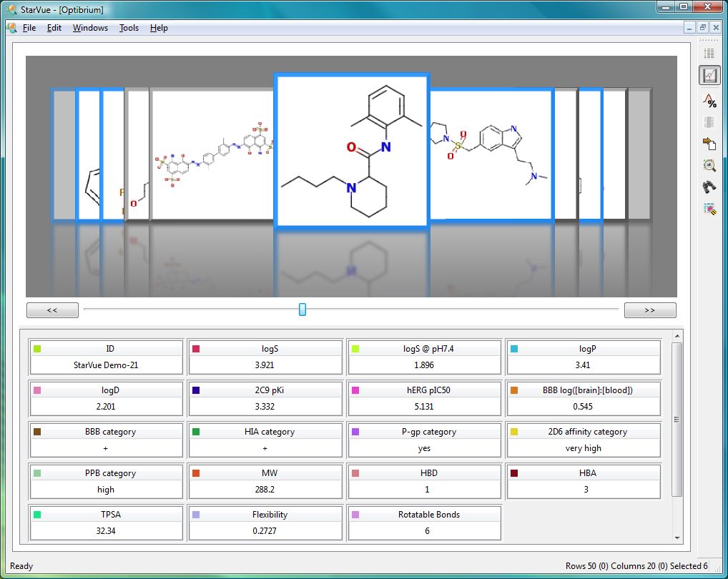Click the arrow-to-document export icon
Image resolution: width=728 pixels, height=579 pixels.
pos(709,144)
